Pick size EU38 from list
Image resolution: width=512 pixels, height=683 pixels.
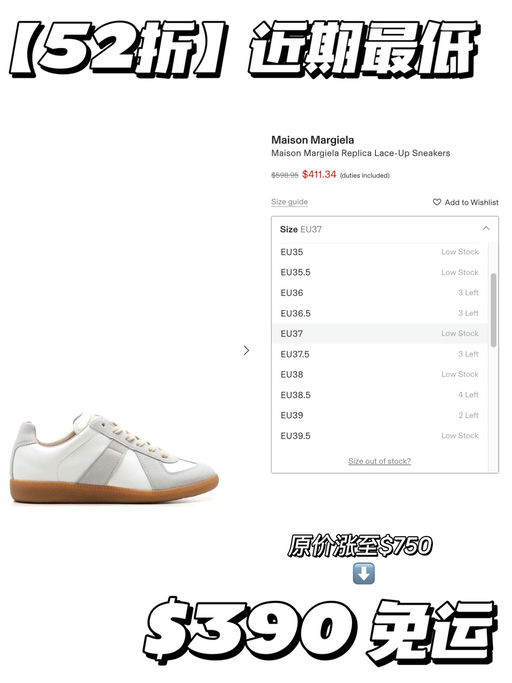tap(380, 375)
